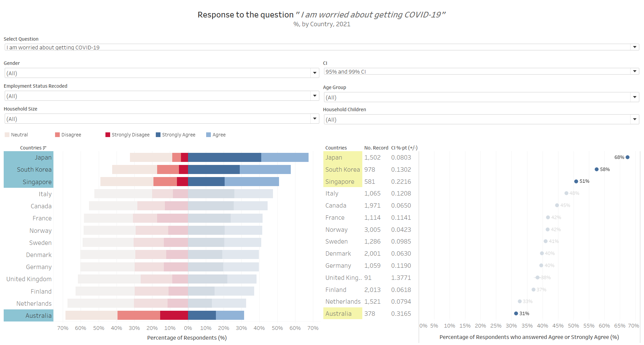
Task: Click South Korea's 58% data point
Action: click(597, 169)
